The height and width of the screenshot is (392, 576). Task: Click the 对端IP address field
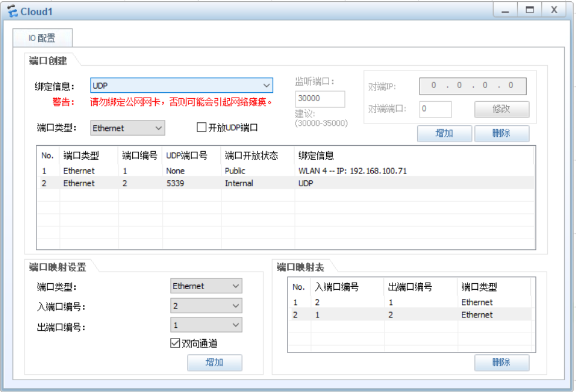pos(473,86)
